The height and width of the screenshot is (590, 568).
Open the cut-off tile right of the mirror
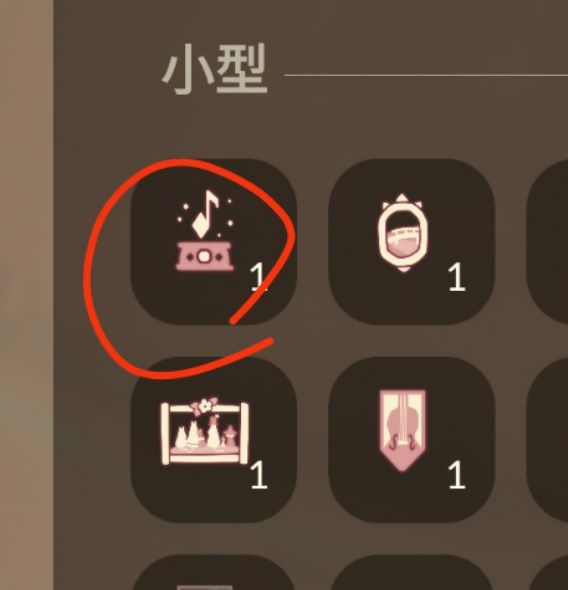[547, 242]
